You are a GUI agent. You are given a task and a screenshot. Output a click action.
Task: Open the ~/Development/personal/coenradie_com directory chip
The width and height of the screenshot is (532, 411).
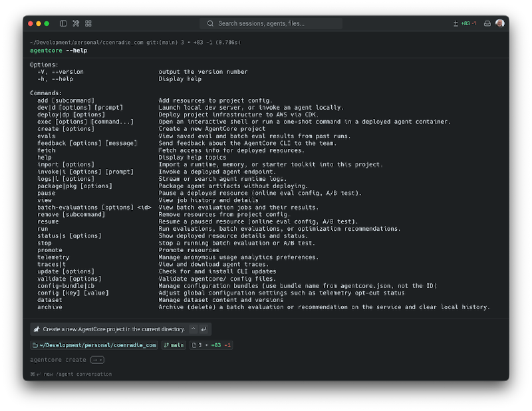[x=94, y=345]
